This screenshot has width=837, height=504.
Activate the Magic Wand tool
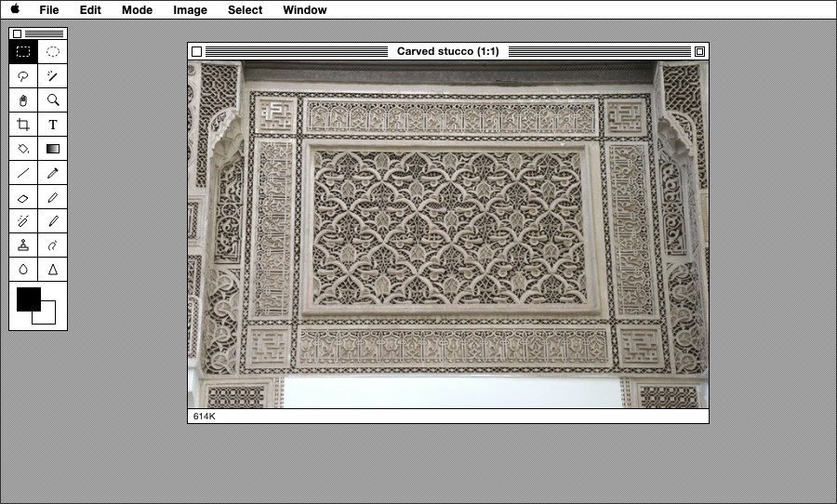point(53,76)
